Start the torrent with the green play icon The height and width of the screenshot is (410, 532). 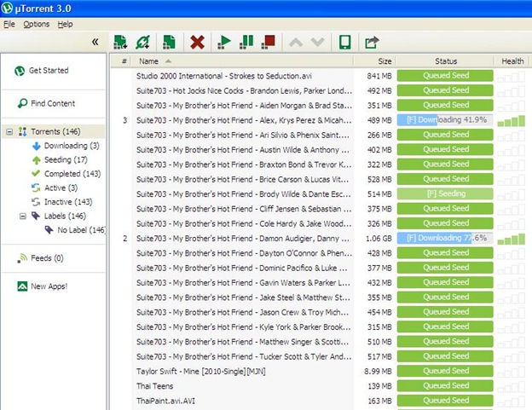pos(224,42)
